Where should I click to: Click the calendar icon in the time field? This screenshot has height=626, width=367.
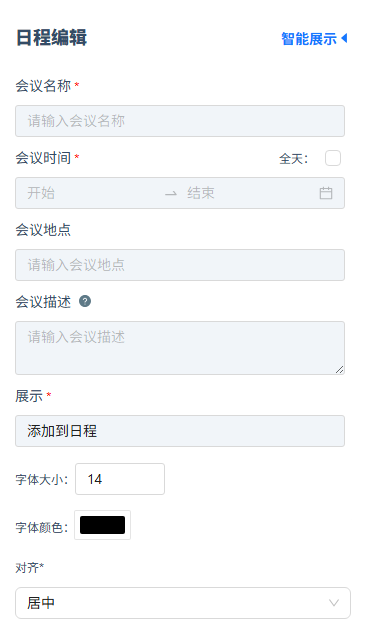coord(326,193)
